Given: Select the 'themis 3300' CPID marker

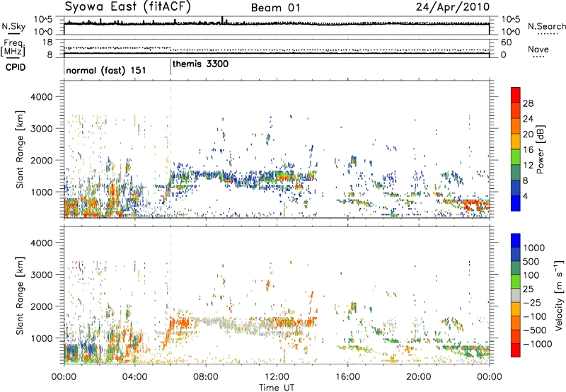Looking at the screenshot, I should 200,64.
